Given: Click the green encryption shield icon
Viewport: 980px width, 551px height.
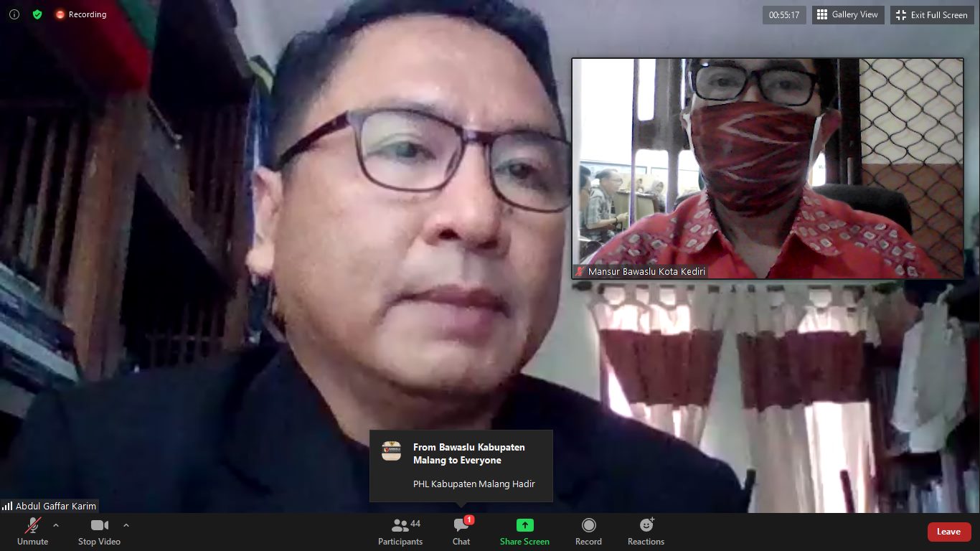Looking at the screenshot, I should [x=37, y=14].
